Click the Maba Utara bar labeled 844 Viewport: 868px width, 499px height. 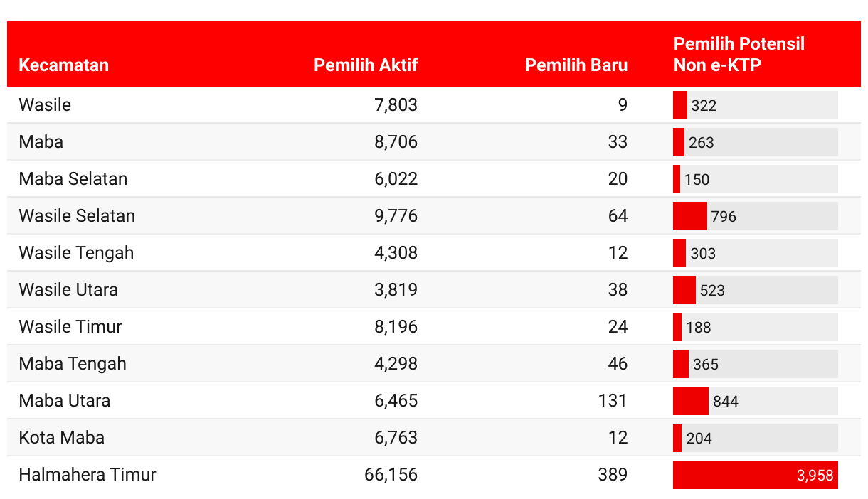[691, 401]
